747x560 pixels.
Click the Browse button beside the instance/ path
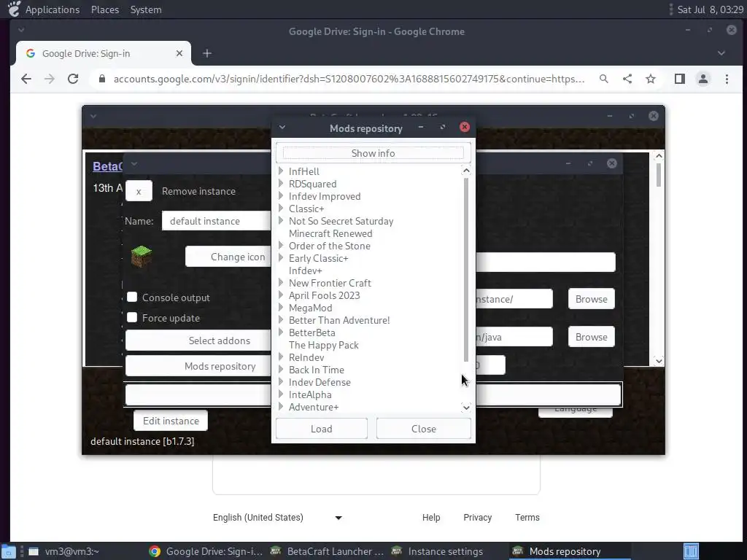pos(591,298)
